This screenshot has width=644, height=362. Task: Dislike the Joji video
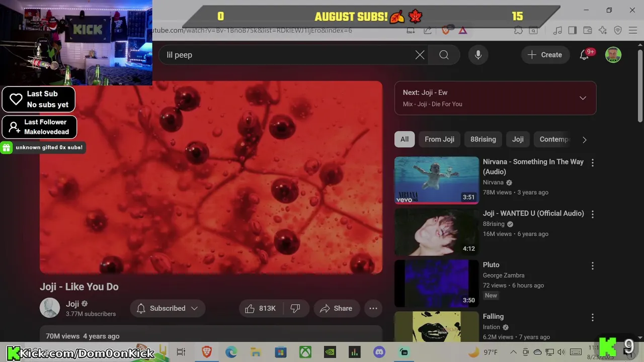295,308
